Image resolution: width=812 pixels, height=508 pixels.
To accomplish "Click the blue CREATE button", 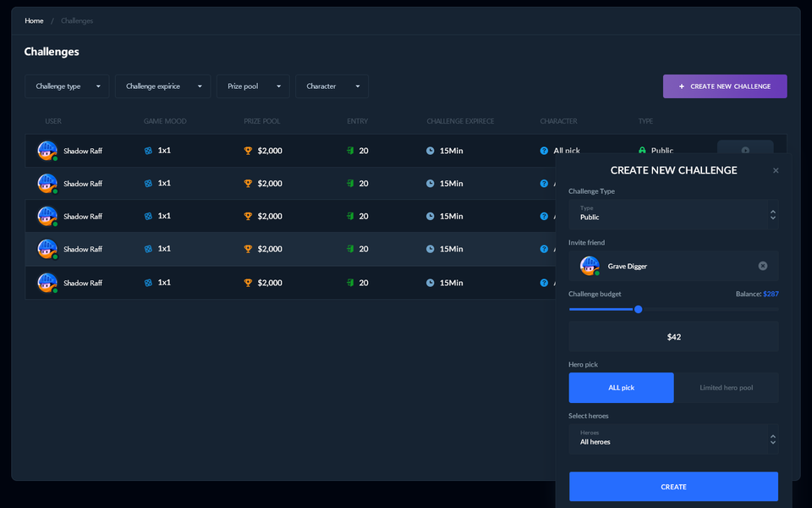I will pos(673,486).
